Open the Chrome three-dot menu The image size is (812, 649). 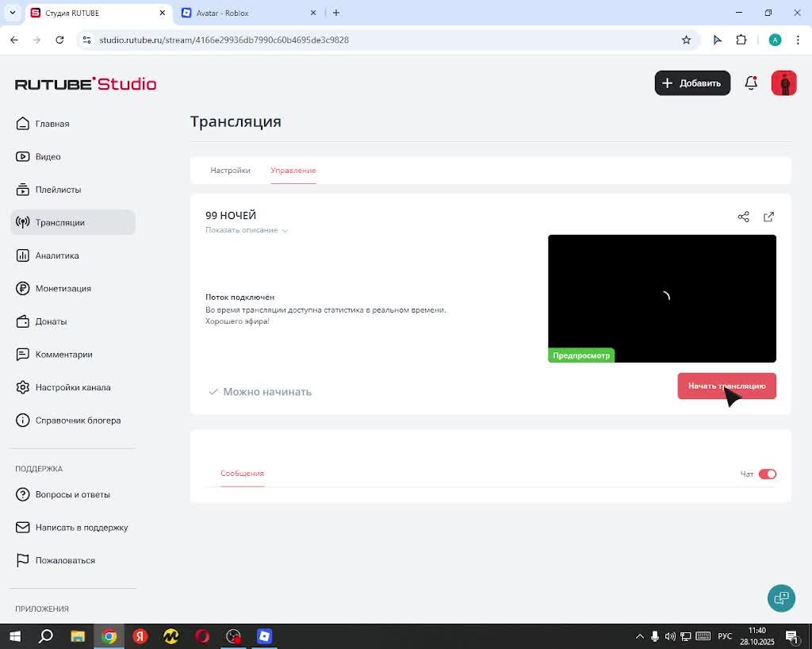point(798,40)
